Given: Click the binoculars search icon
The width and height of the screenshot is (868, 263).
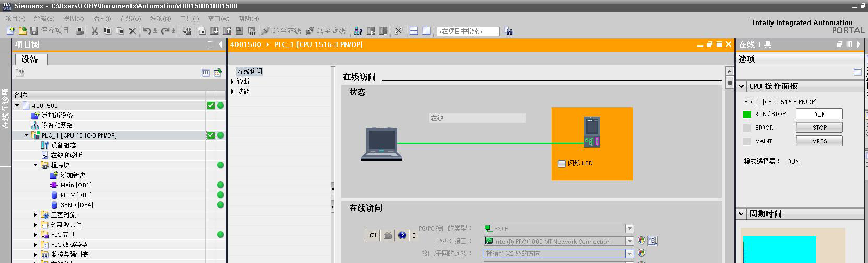Looking at the screenshot, I should point(508,31).
